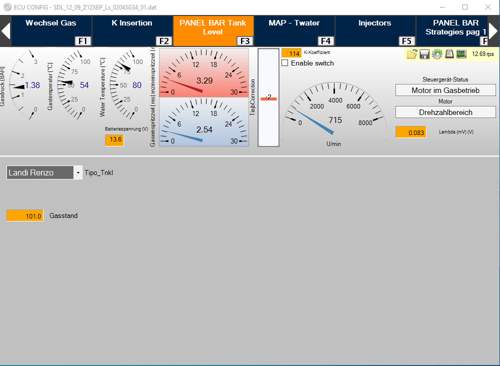Viewport: 500px width, 366px height.
Task: Open PANEL BAR Strategies pag 1 tab
Action: tap(452, 31)
